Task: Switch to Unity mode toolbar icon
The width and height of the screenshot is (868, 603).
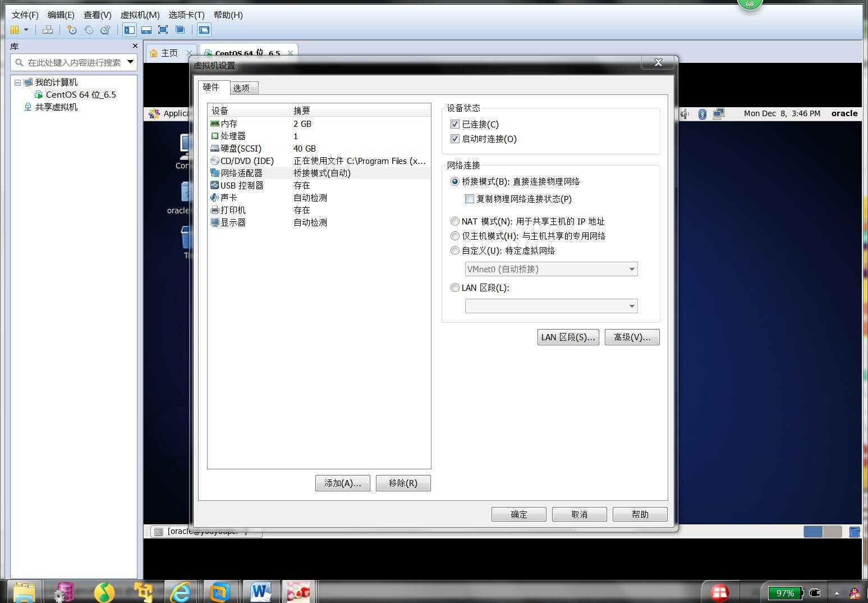Action: point(180,30)
